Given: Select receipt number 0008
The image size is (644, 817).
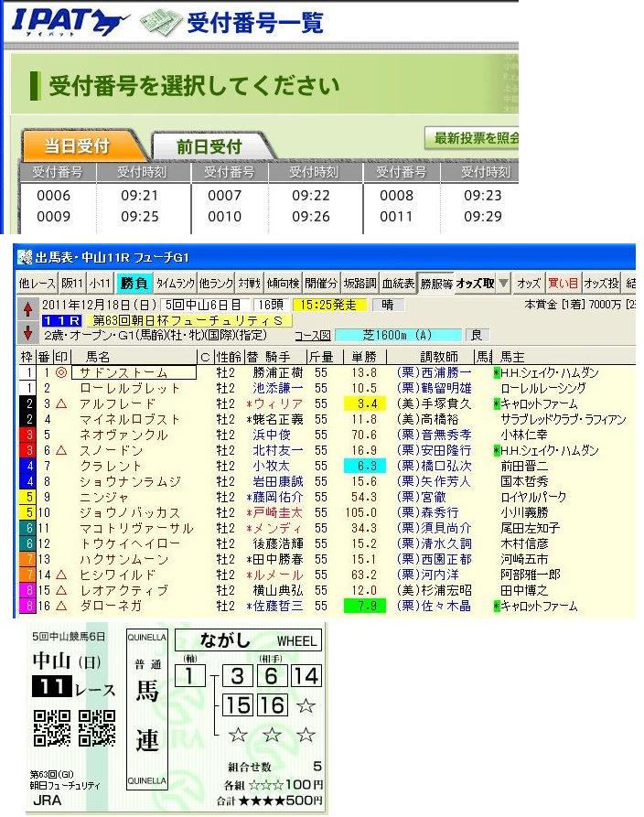Looking at the screenshot, I should click(x=396, y=196).
